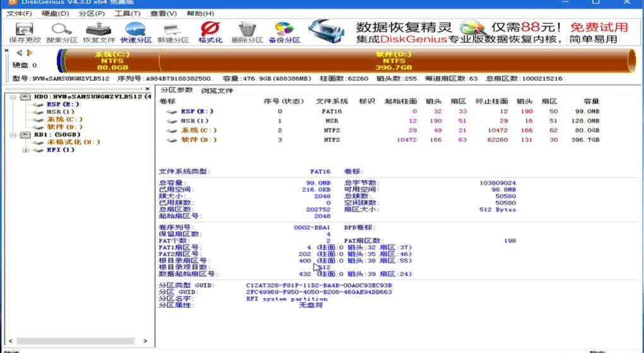Open 备份分区 backup partition tool
Screen dimensions: 644x353
point(284,33)
